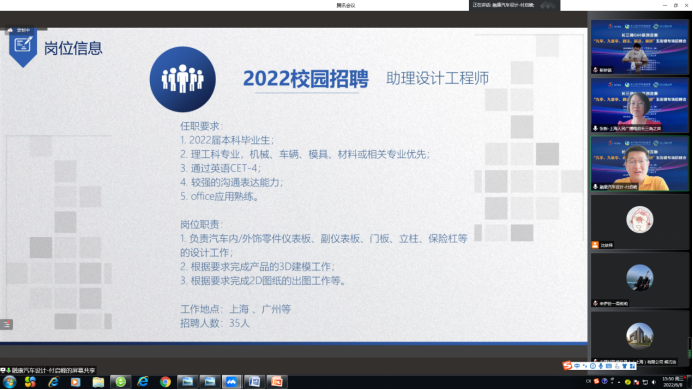
Task: Switch to the first picture viewer window
Action: coord(187,382)
